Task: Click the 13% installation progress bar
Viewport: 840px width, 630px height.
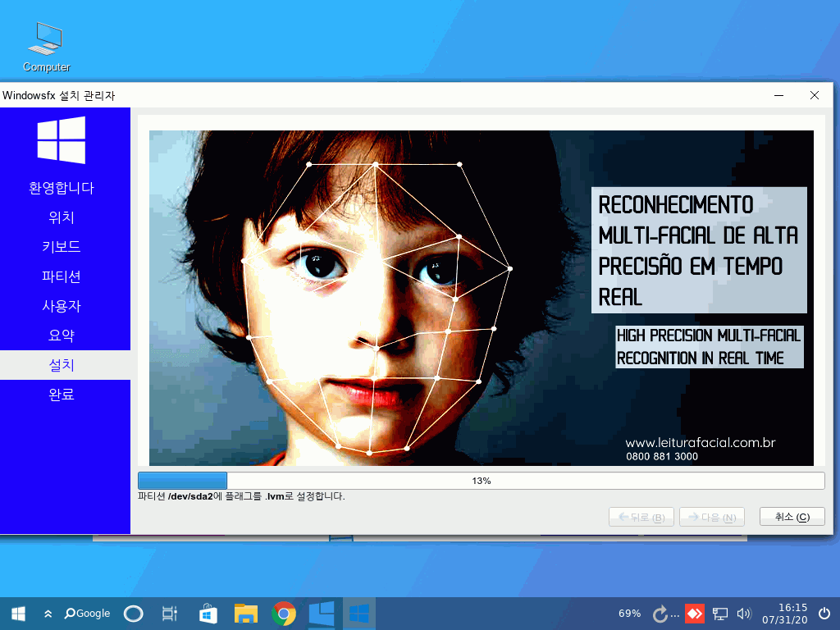Action: 481,481
